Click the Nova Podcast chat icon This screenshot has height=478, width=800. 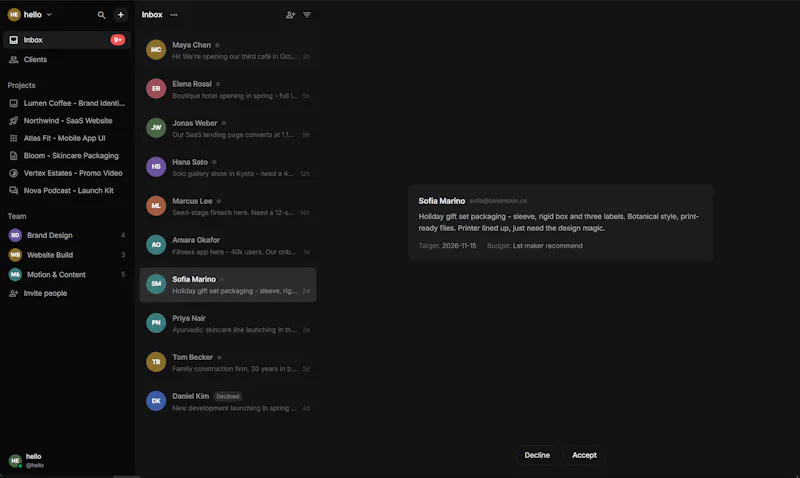[14, 190]
